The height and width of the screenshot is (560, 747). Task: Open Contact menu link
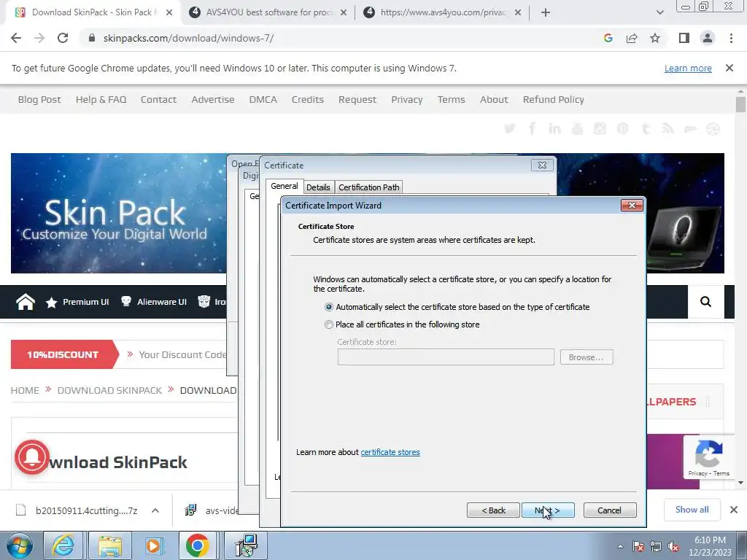click(158, 99)
